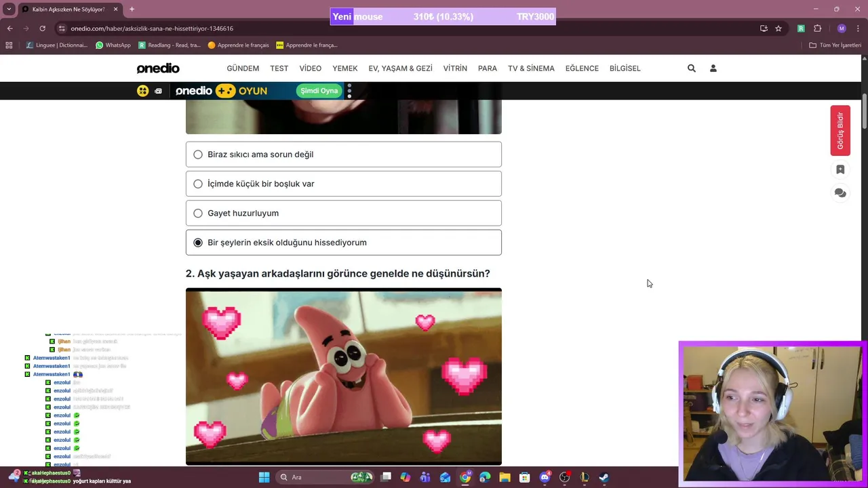Open the YEMEK menu
Screen dimensions: 868x488
point(345,68)
